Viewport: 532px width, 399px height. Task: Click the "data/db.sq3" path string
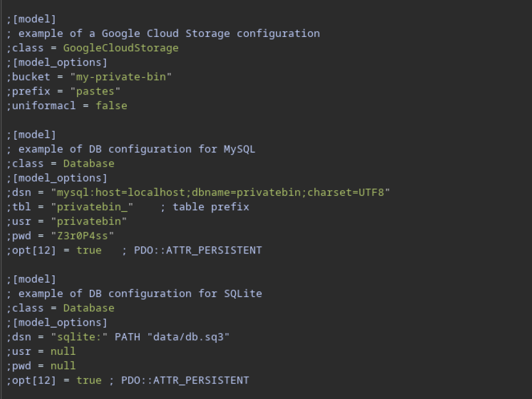coord(188,337)
